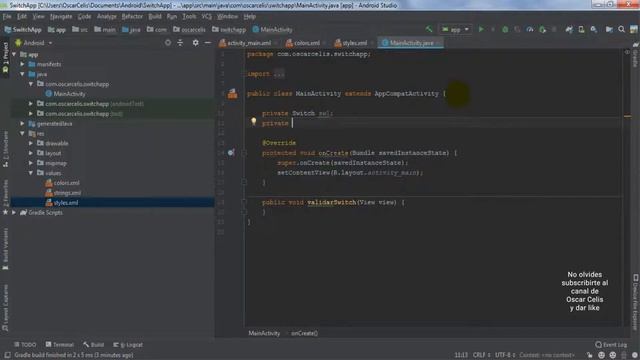640x360 pixels.
Task: Open the Android view selector dropdown
Action: (x=33, y=42)
